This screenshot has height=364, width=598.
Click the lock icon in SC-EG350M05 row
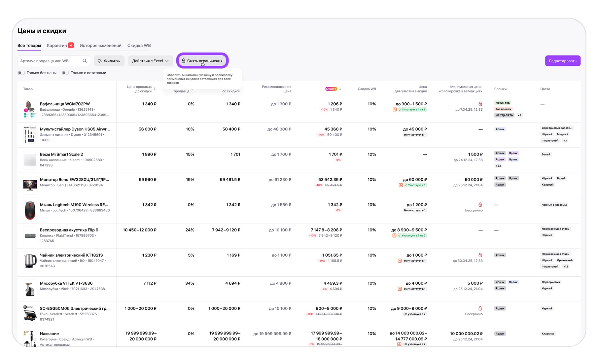point(480,308)
